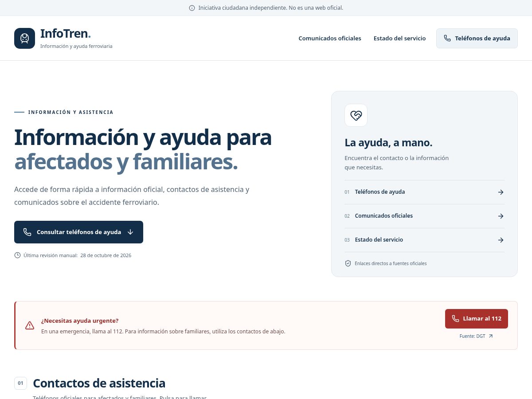Click the date 28 de octubre de 2026
Screen dimensions: 532x399
click(x=106, y=255)
